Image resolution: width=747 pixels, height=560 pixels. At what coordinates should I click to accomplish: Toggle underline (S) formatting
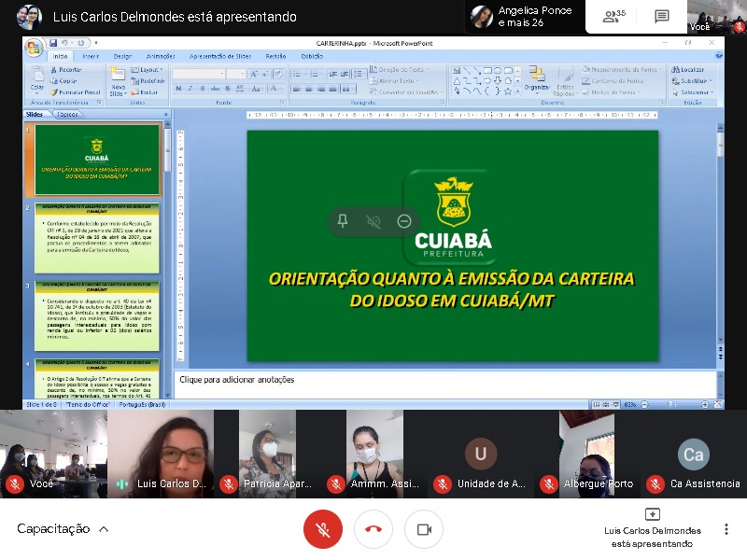click(x=203, y=89)
